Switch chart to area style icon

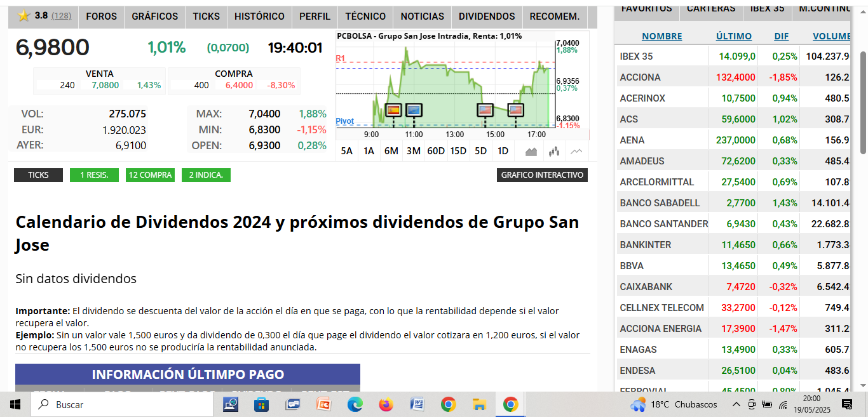[x=531, y=151]
